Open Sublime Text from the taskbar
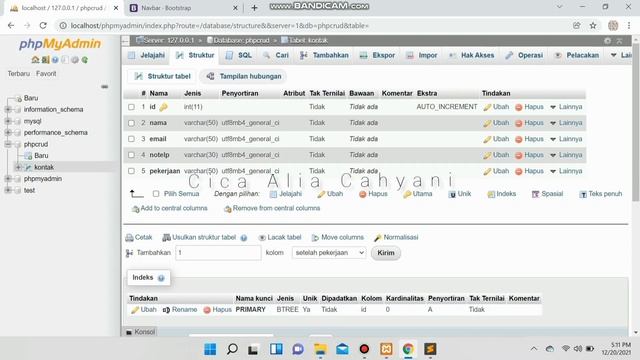The height and width of the screenshot is (360, 640). tap(430, 349)
